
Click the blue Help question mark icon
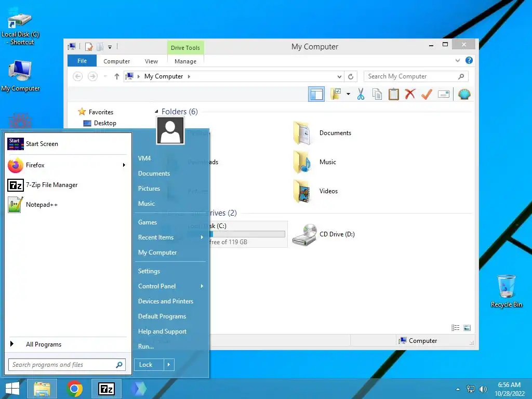pyautogui.click(x=469, y=60)
